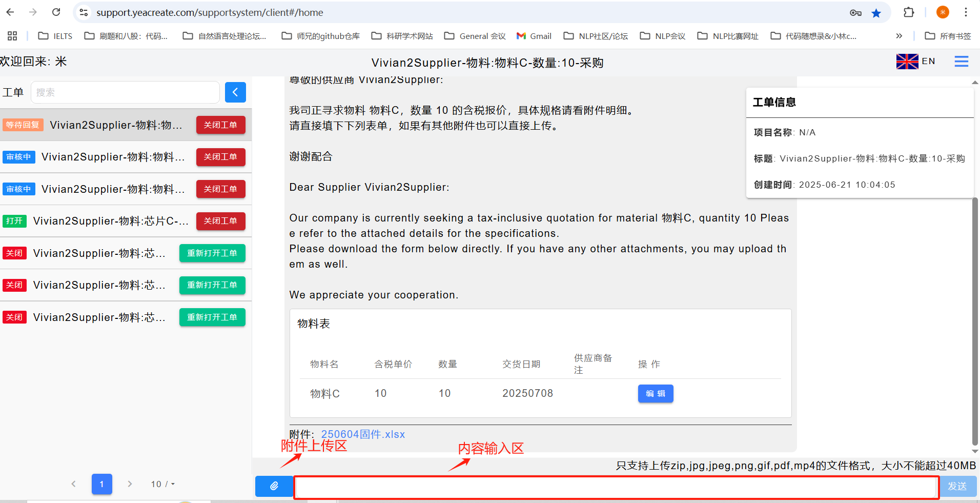This screenshot has width=980, height=503.
Task: Close the ticket marked 等待回复
Action: pyautogui.click(x=220, y=125)
